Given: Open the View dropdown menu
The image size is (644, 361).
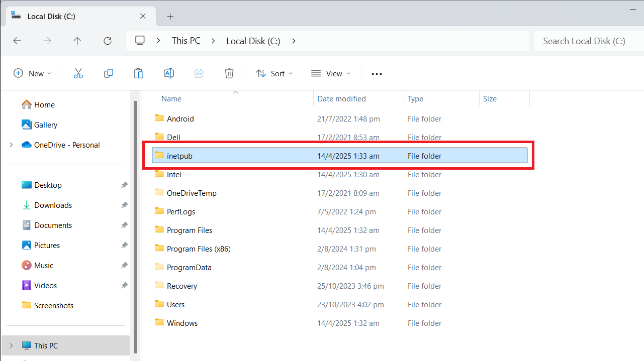Looking at the screenshot, I should (331, 73).
